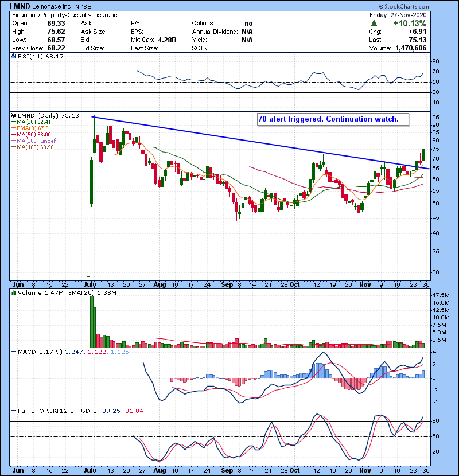Click the 95 price axis label
Image resolution: width=459 pixels, height=476 pixels.
pos(435,117)
